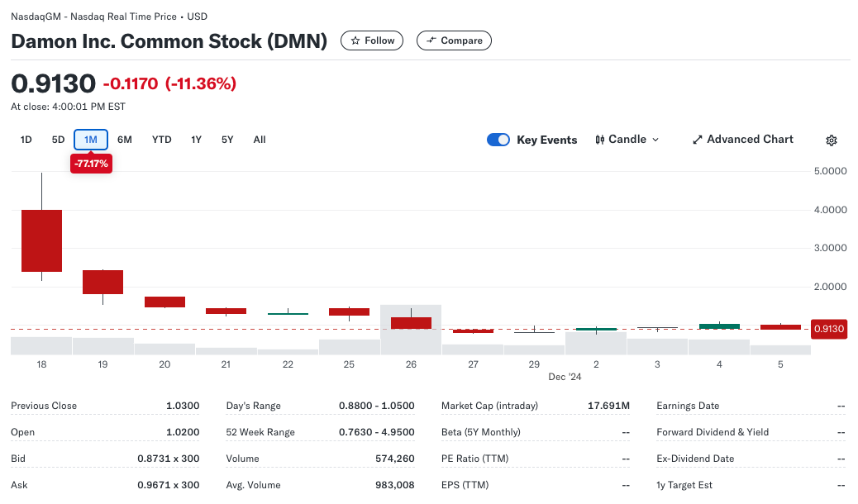858x504 pixels.
Task: Select the 5D time range
Action: 58,140
